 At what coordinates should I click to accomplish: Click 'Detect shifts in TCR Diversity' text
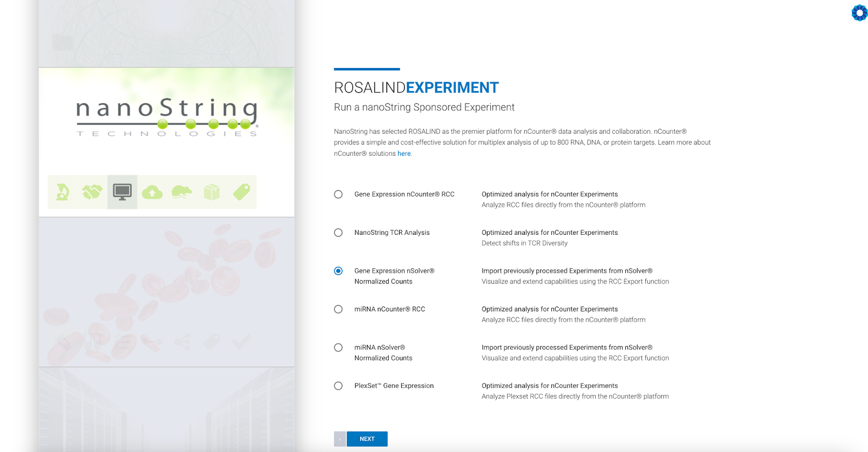pos(525,243)
